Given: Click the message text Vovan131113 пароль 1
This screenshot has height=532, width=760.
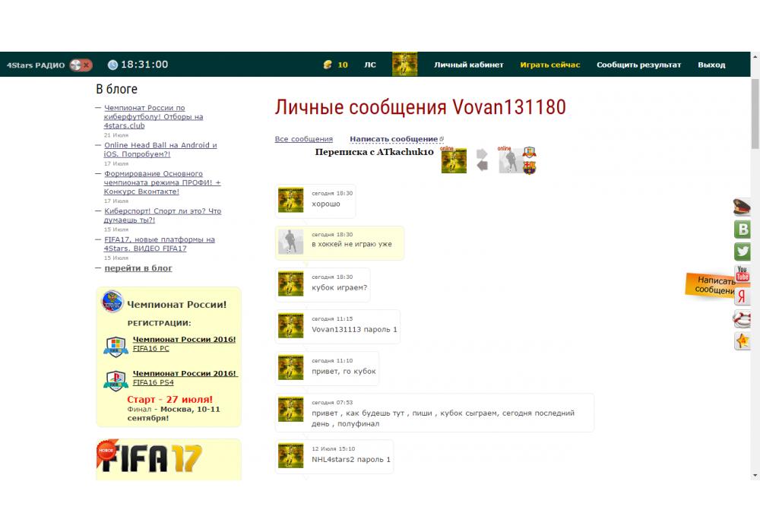Looking at the screenshot, I should click(354, 330).
